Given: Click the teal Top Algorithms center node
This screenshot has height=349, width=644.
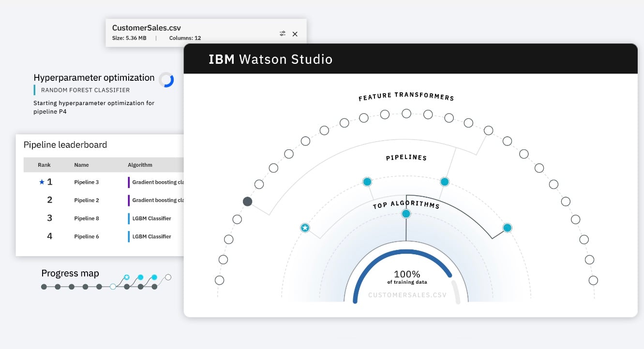Looking at the screenshot, I should (x=406, y=214).
